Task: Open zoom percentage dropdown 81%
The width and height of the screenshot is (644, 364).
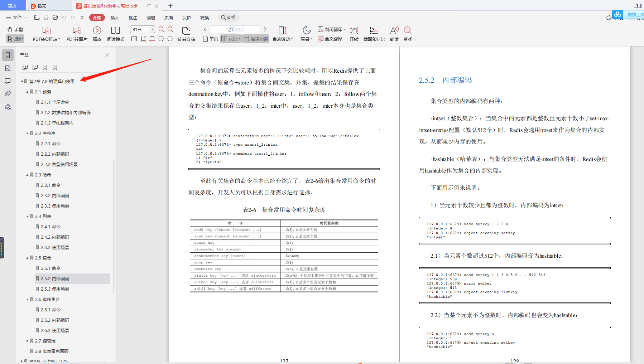Action: pyautogui.click(x=153, y=29)
